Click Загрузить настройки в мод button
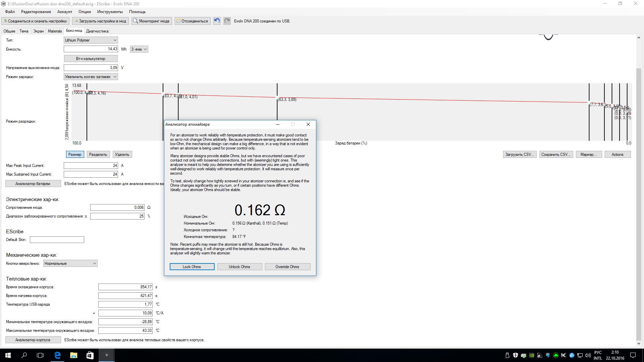 coord(100,21)
